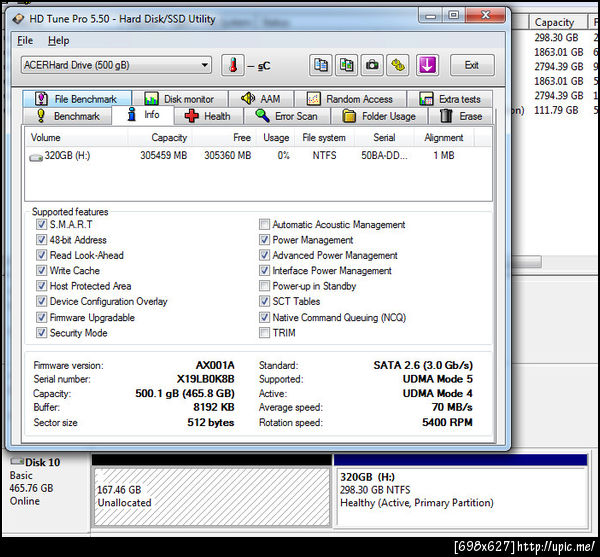The height and width of the screenshot is (557, 600).
Task: Select the 320GB (H:) partition in Disk Management
Action: (461, 497)
